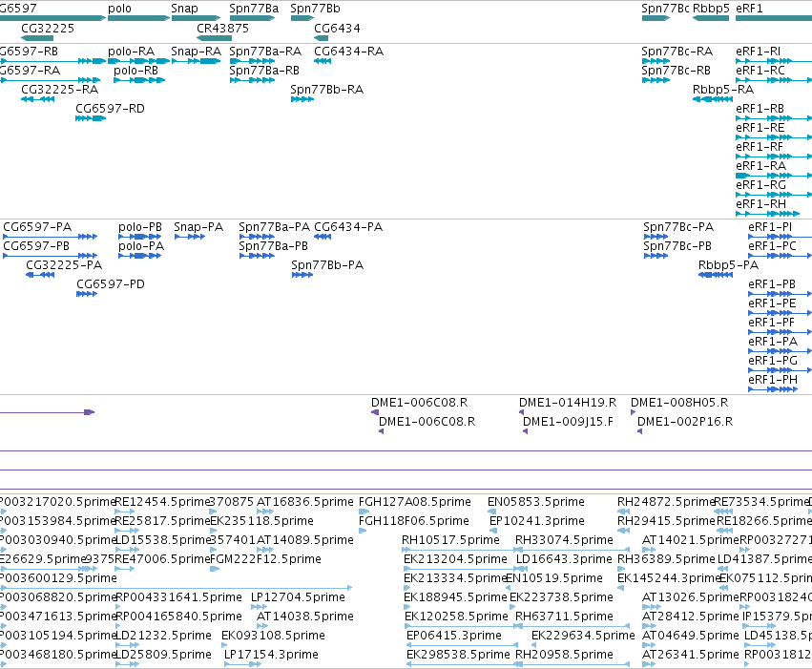Image resolution: width=812 pixels, height=669 pixels.
Task: Select the eRF1-PH protein label
Action: (x=773, y=381)
